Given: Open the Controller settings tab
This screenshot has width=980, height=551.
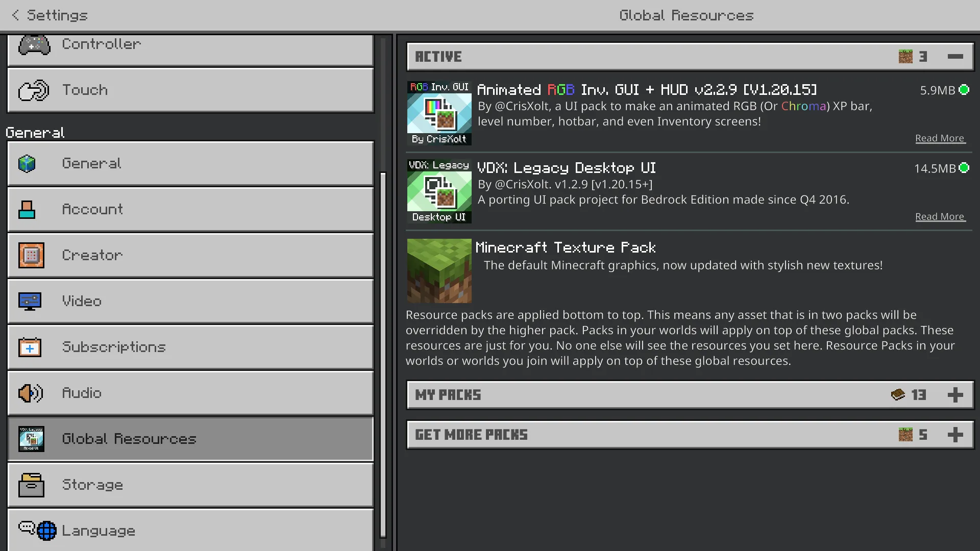Looking at the screenshot, I should click(190, 49).
